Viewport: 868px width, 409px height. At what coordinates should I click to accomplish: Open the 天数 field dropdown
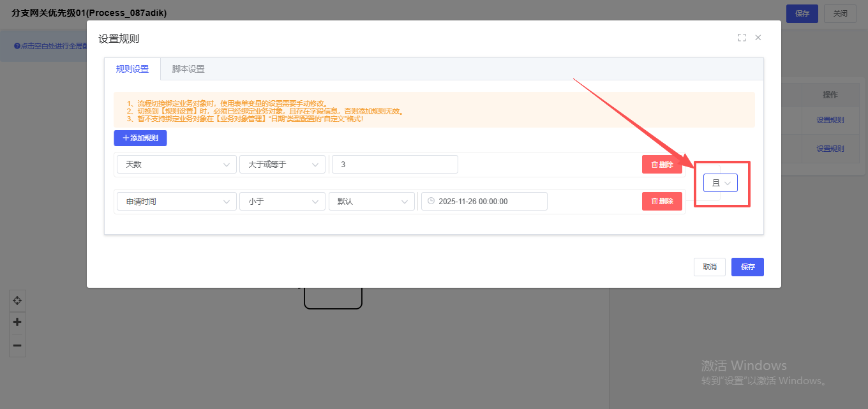176,165
